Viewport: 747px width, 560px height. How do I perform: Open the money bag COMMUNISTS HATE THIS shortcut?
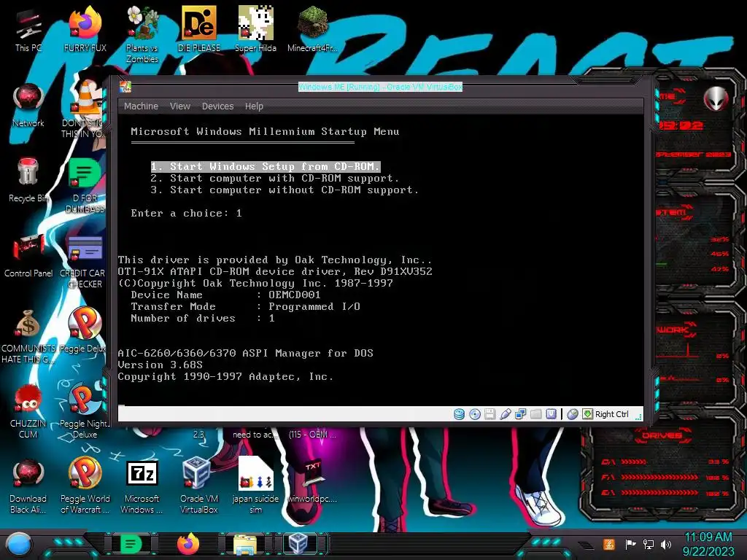pyautogui.click(x=28, y=336)
